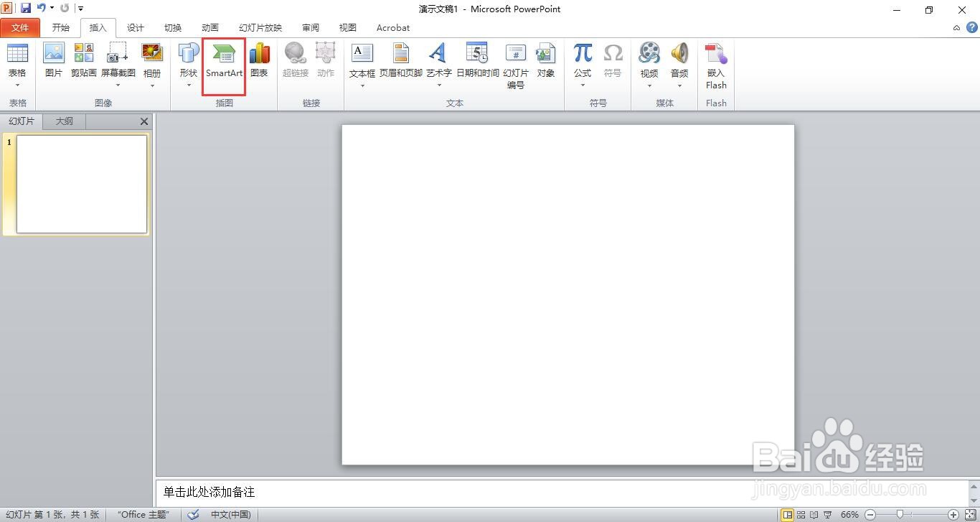Viewport: 980px width, 522px height.
Task: Click the redo/repeat icon
Action: [x=65, y=9]
